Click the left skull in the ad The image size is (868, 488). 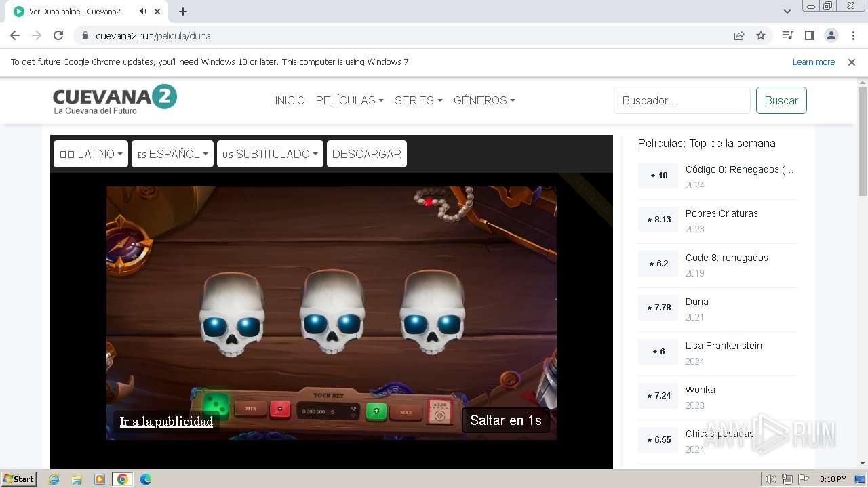tap(232, 314)
